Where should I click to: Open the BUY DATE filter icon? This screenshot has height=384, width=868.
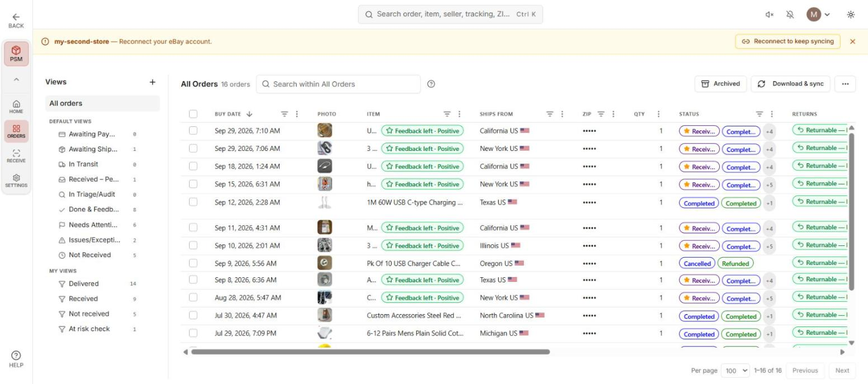pos(284,114)
